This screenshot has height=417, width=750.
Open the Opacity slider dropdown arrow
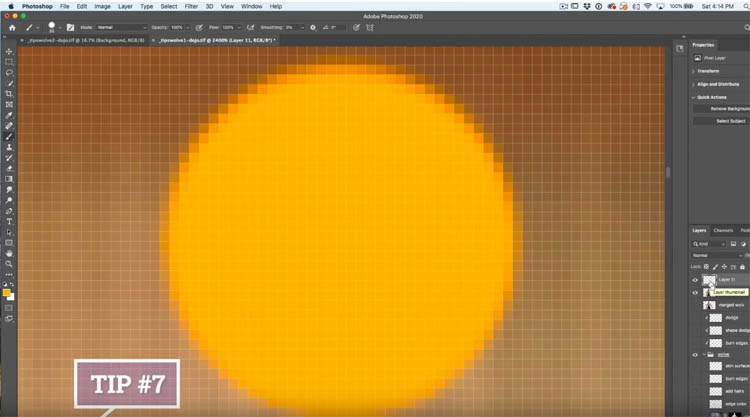[188, 28]
